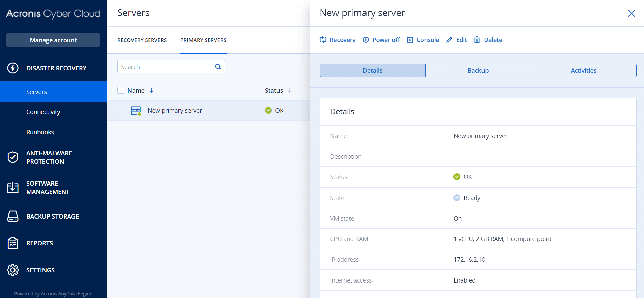The width and height of the screenshot is (644, 298).
Task: Click the IP address value 172.16.2.10
Action: 469,259
